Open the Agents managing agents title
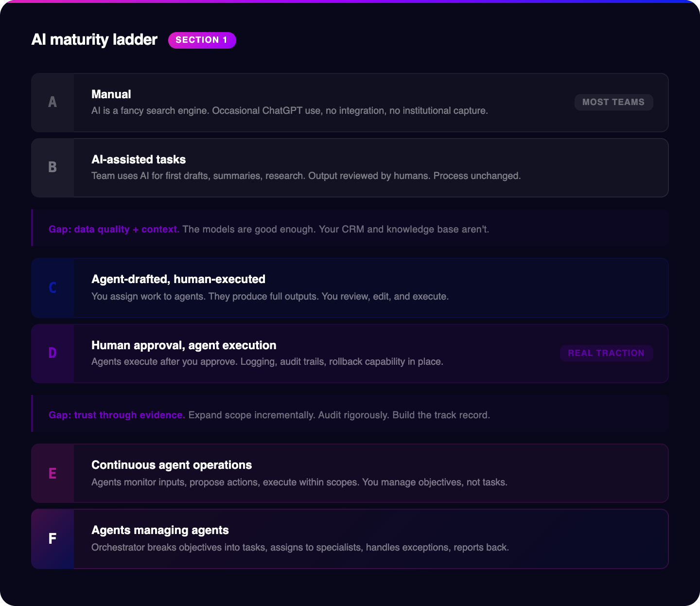The image size is (700, 606). [160, 530]
